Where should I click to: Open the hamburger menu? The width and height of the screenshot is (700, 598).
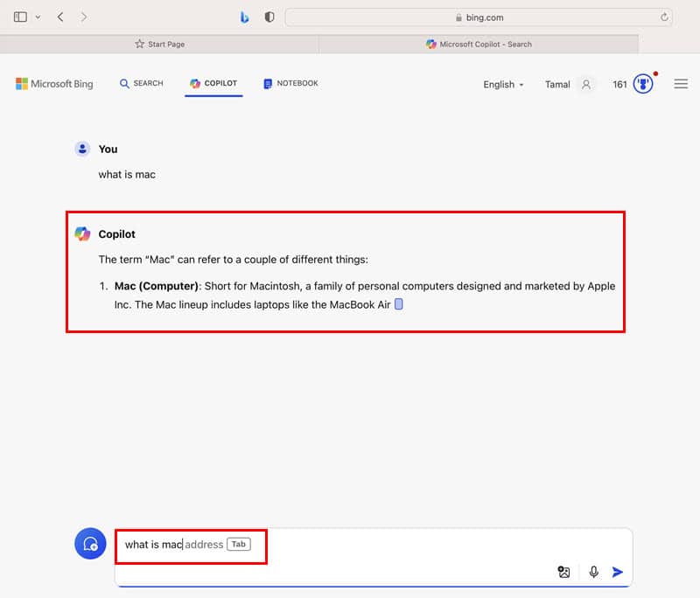[x=681, y=84]
